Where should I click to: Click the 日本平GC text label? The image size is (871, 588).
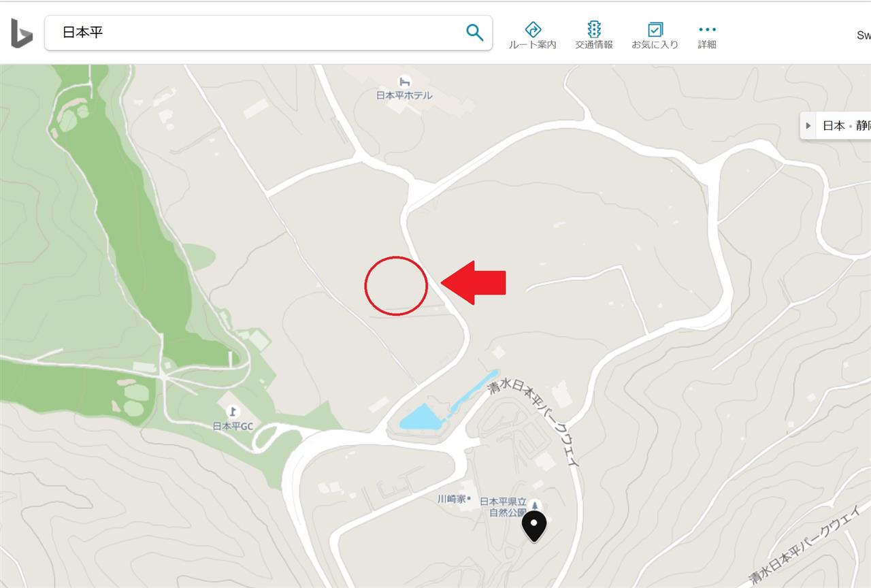(233, 426)
